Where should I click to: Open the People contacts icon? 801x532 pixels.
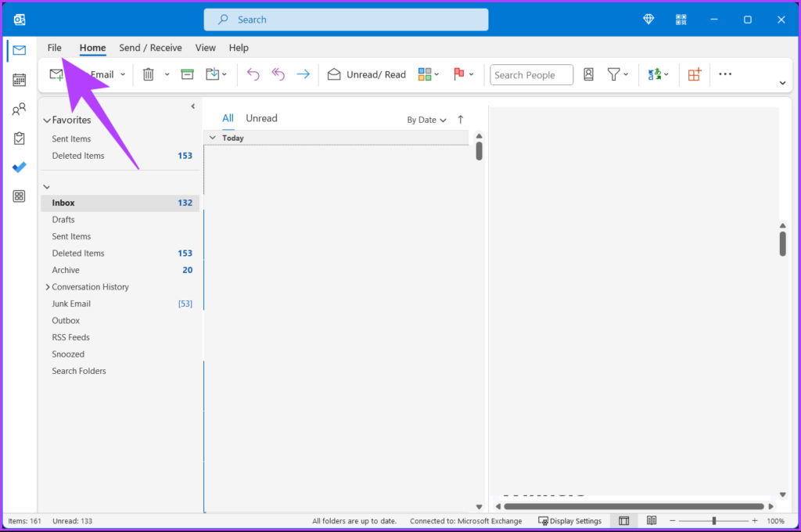[x=19, y=109]
